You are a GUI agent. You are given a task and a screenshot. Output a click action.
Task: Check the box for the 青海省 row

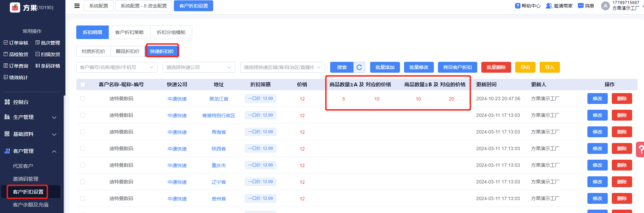point(83,132)
